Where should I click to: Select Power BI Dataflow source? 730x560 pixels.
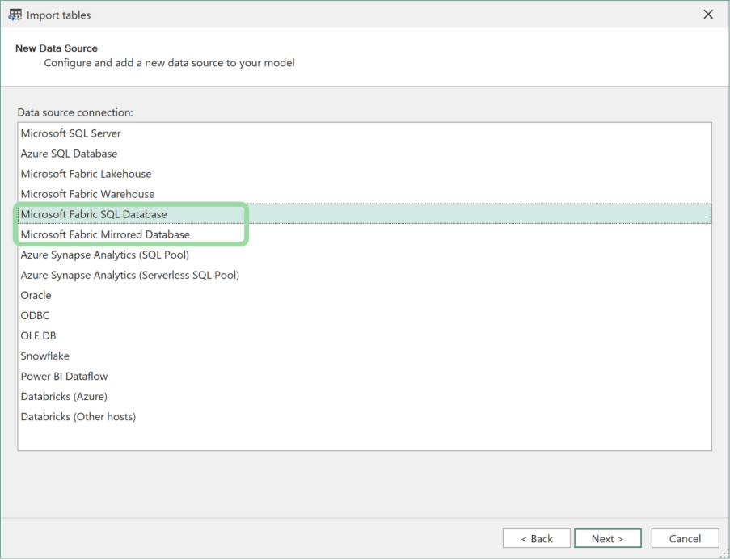365,376
